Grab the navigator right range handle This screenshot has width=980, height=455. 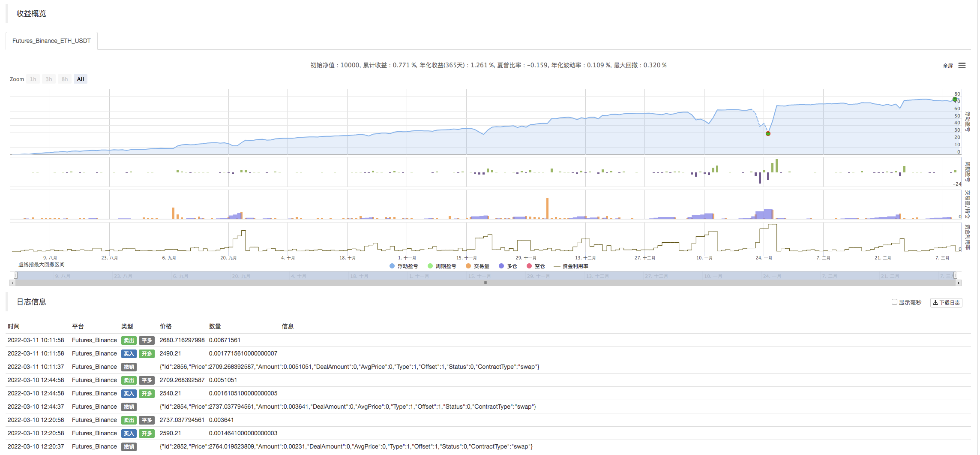pyautogui.click(x=955, y=275)
